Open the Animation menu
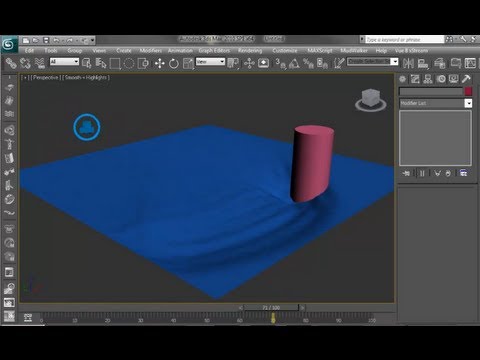This screenshot has height=360, width=480. [x=180, y=51]
